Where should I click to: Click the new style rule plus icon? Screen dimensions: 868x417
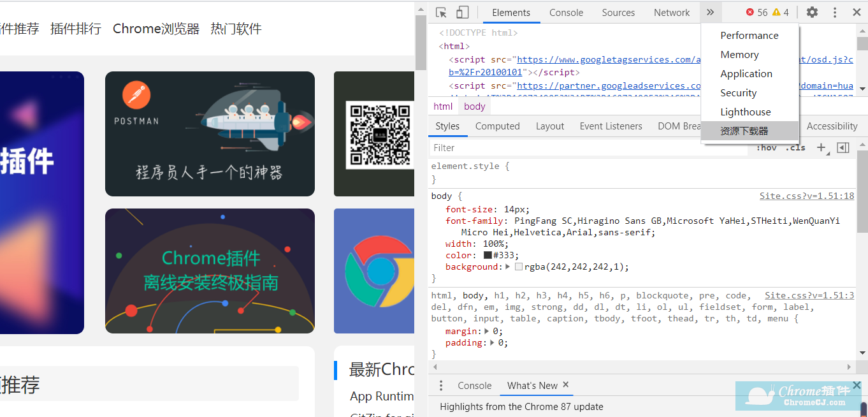click(x=821, y=147)
